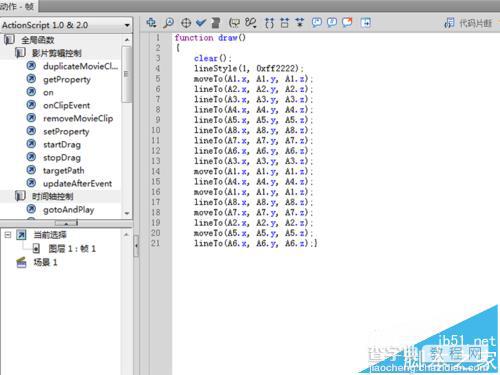Run Check syntax with the checkmark icon
The width and height of the screenshot is (500, 375).
pos(201,23)
